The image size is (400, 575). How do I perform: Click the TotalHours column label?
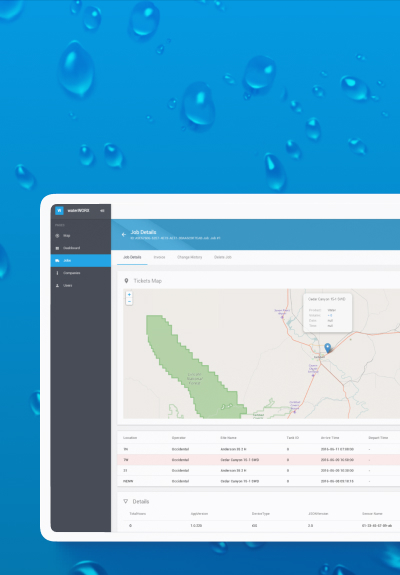coord(137,514)
